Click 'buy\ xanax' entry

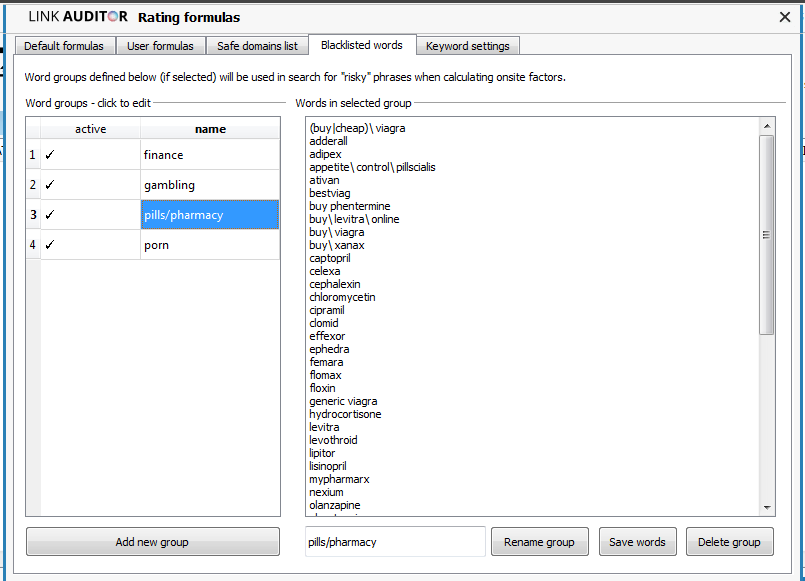tap(337, 245)
